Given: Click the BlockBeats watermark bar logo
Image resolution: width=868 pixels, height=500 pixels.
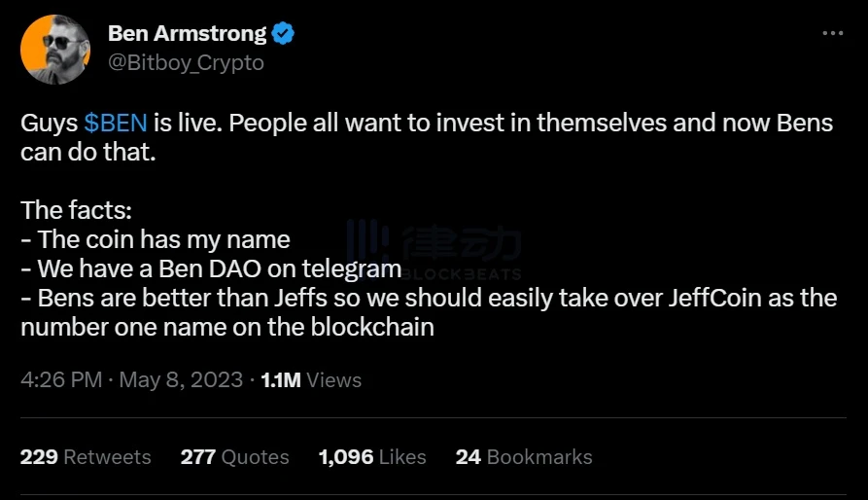Looking at the screenshot, I should pos(367,241).
